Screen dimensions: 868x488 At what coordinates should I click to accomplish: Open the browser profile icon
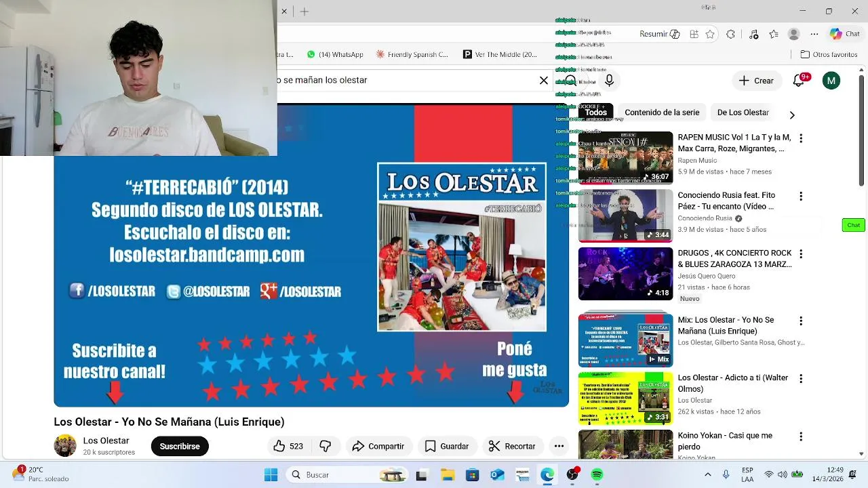point(794,34)
